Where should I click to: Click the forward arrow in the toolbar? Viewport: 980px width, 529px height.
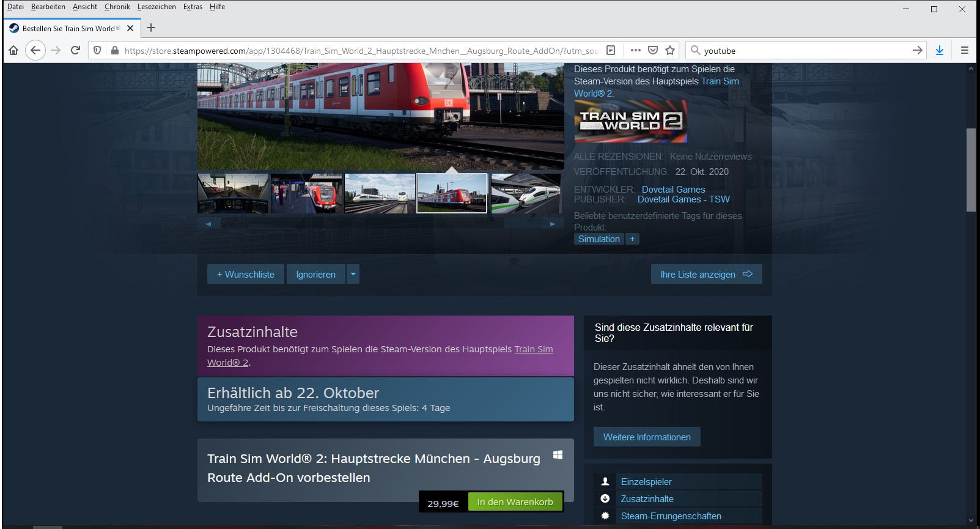(56, 50)
